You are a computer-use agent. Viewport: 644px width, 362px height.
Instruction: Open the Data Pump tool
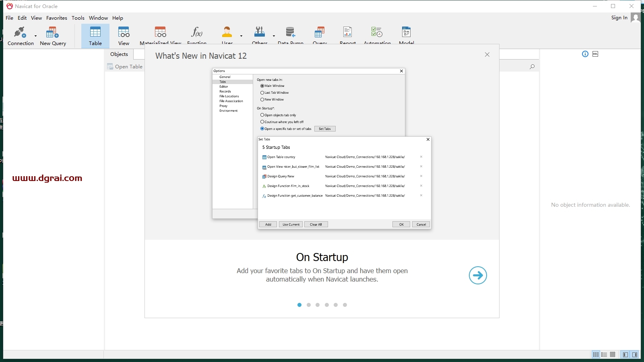(291, 35)
